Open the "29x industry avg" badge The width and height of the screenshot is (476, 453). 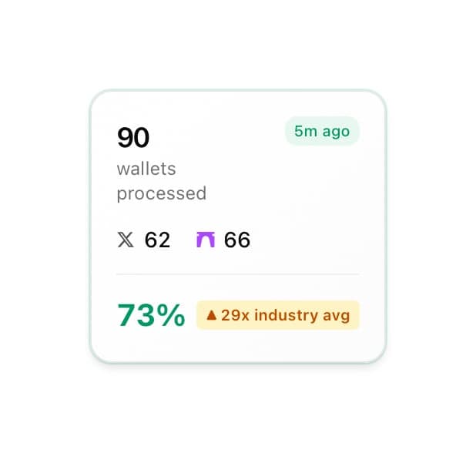coord(278,315)
